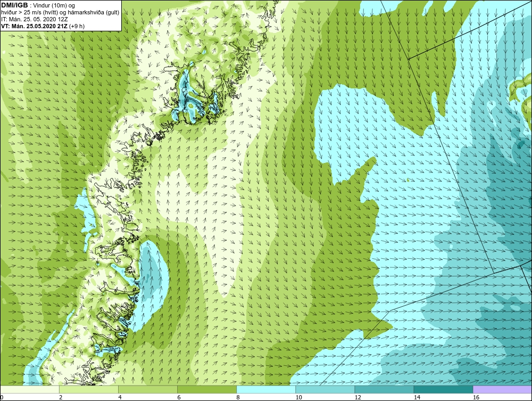Image resolution: width=532 pixels, height=401 pixels.
Task: Click the legend scale label '10'
Action: (298, 397)
